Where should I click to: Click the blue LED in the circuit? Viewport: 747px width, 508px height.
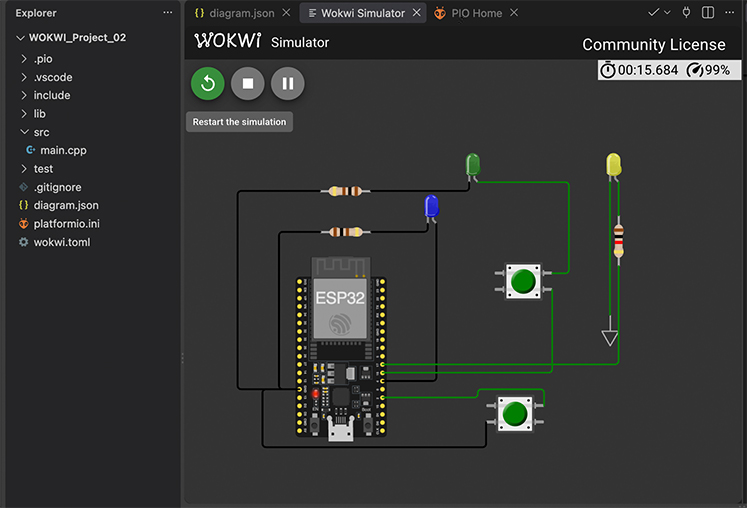pos(432,208)
